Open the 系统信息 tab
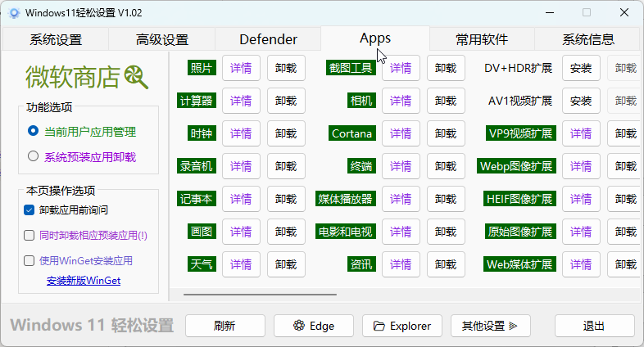The image size is (644, 347). 588,39
